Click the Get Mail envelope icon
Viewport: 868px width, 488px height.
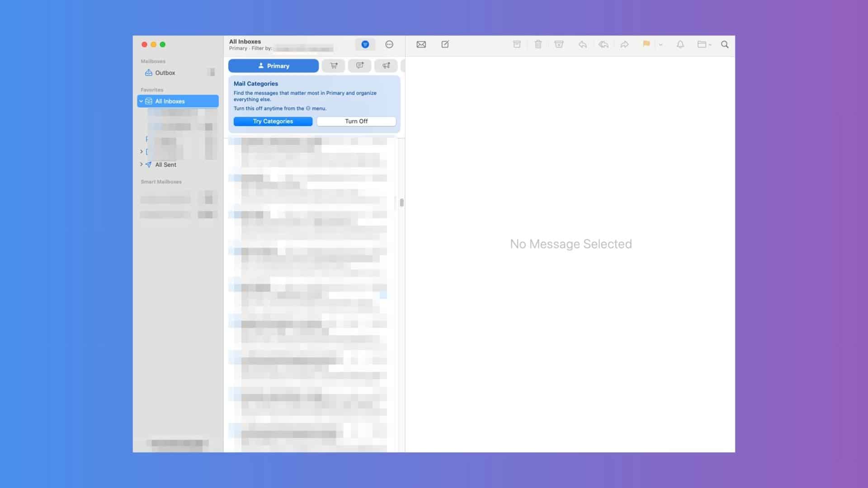[421, 44]
